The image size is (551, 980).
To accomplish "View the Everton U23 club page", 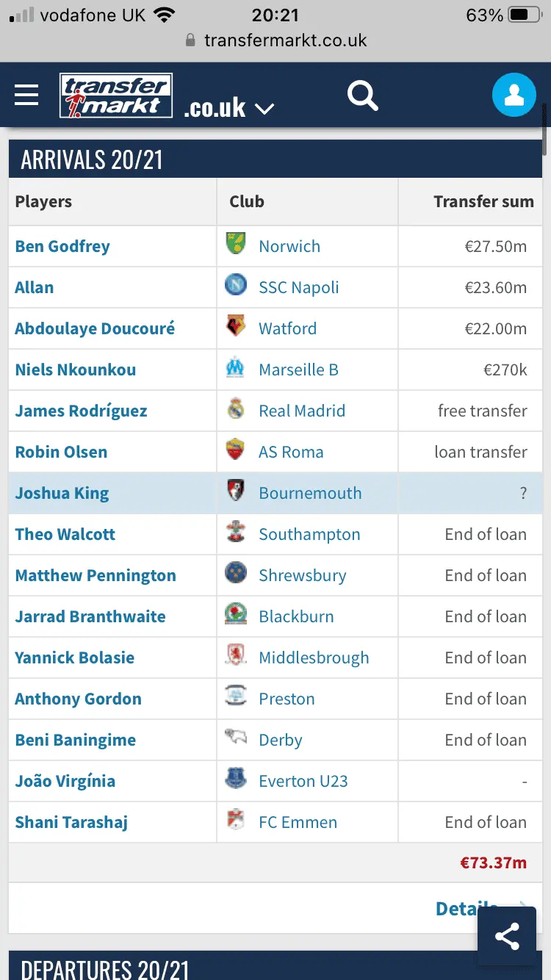I will (303, 781).
